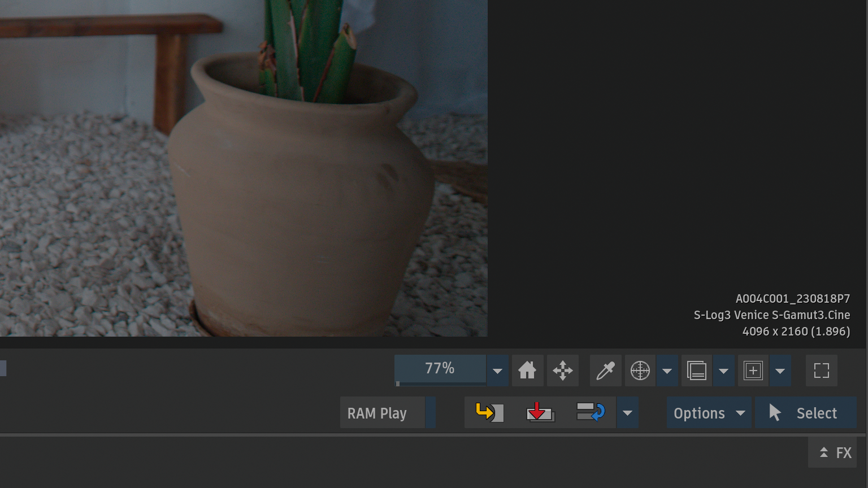
Task: Expand dropdown next to crosshair icon
Action: coord(667,371)
